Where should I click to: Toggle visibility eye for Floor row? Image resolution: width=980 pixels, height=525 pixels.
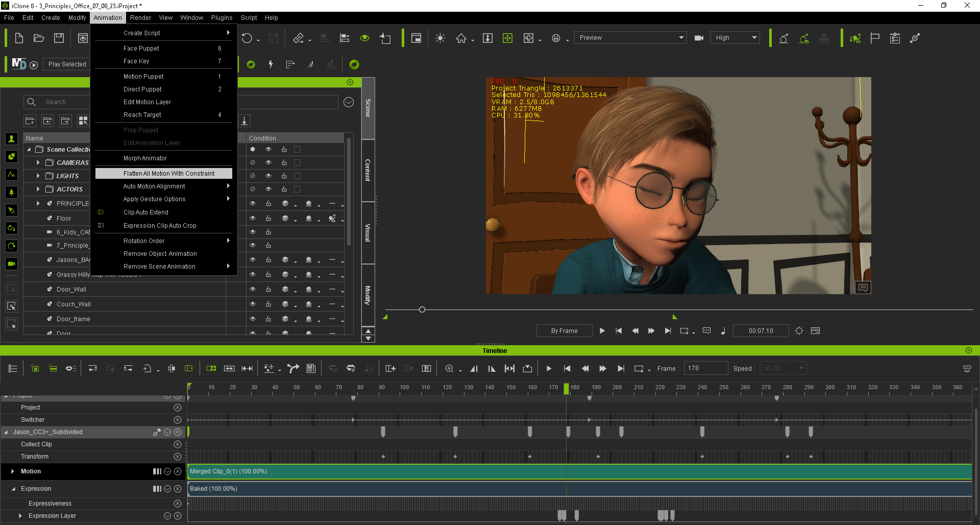coord(253,218)
